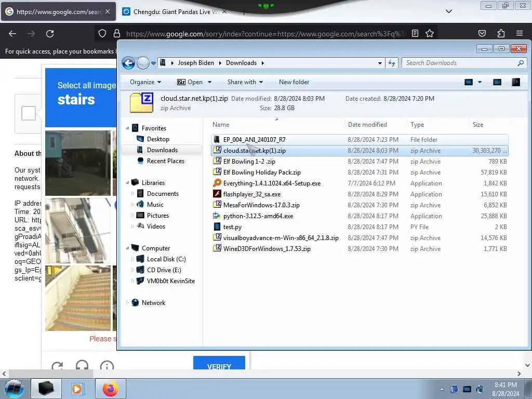Save to Pocket icon in Firefox toolbar
The width and height of the screenshot is (532, 399).
(482, 33)
